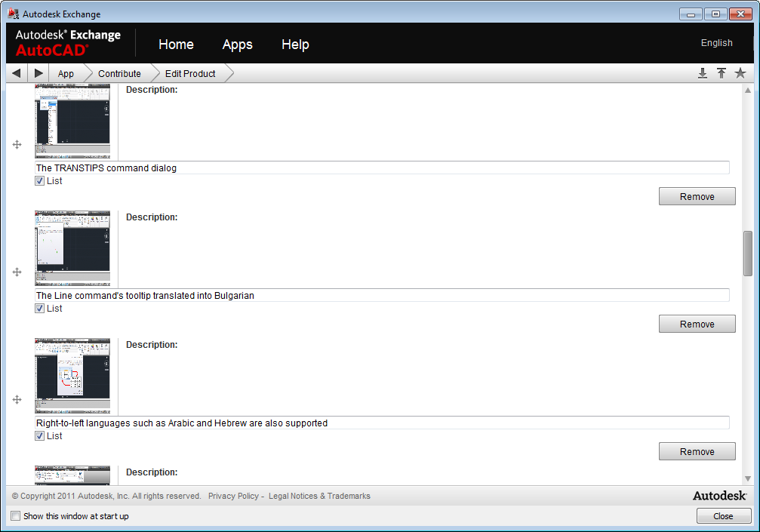Toggle Show this window at start up
760x532 pixels.
(16, 516)
